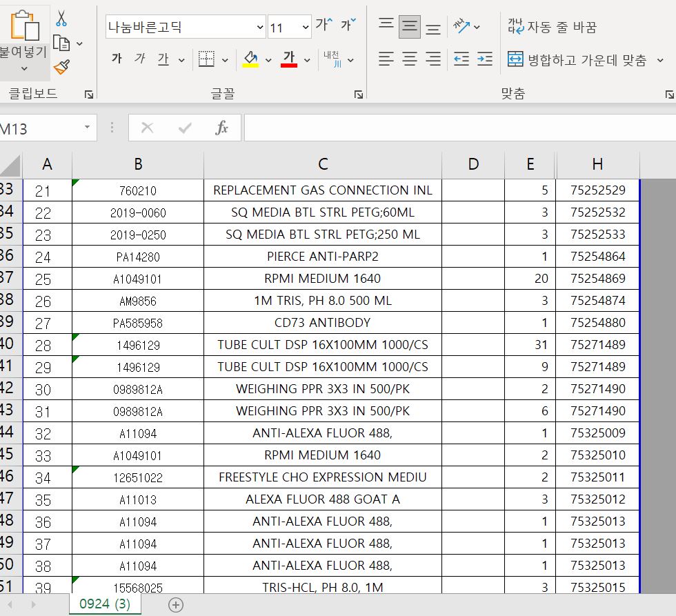Click the Paste clipboard icon

24,26
